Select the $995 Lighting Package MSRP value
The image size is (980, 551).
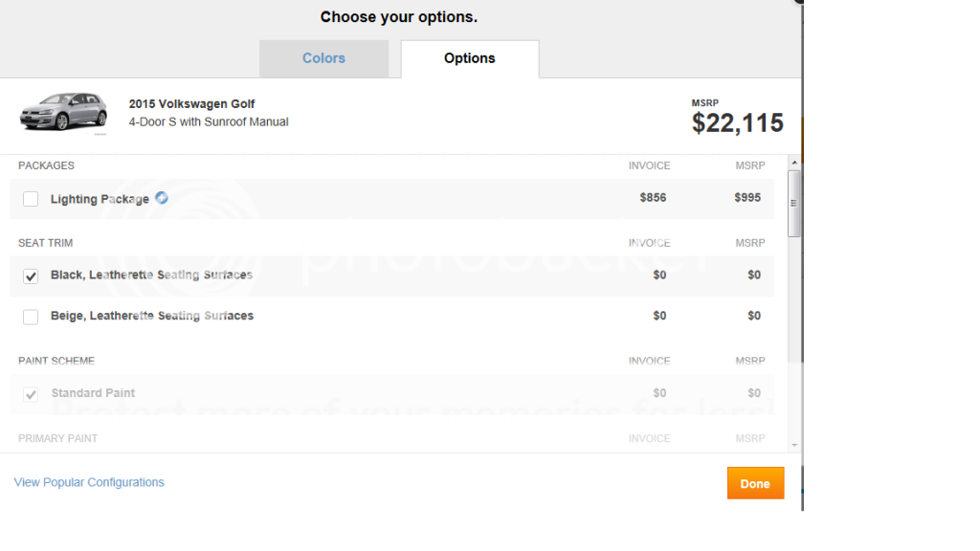click(x=747, y=198)
